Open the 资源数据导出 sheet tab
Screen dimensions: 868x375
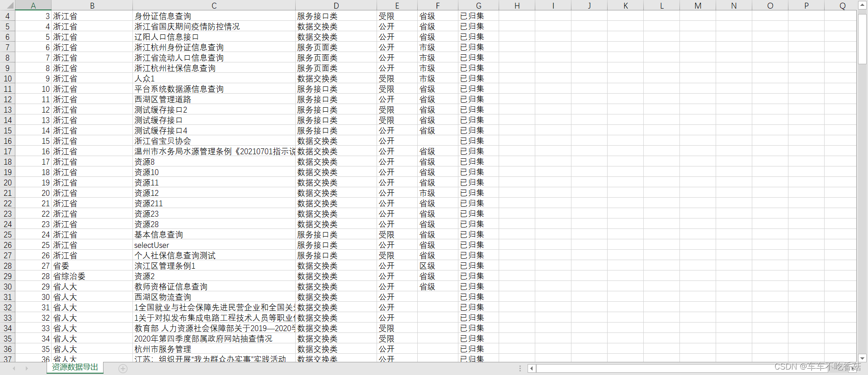point(75,367)
